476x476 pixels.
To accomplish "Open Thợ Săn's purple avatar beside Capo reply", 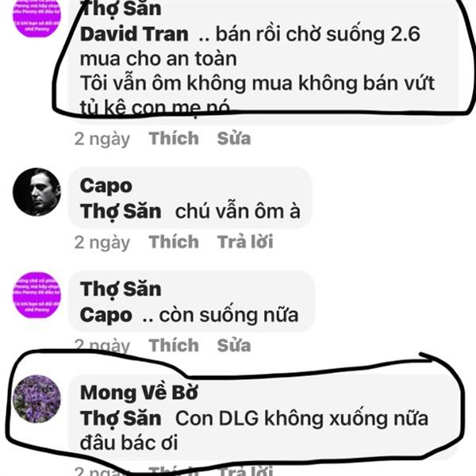I will pos(36,295).
